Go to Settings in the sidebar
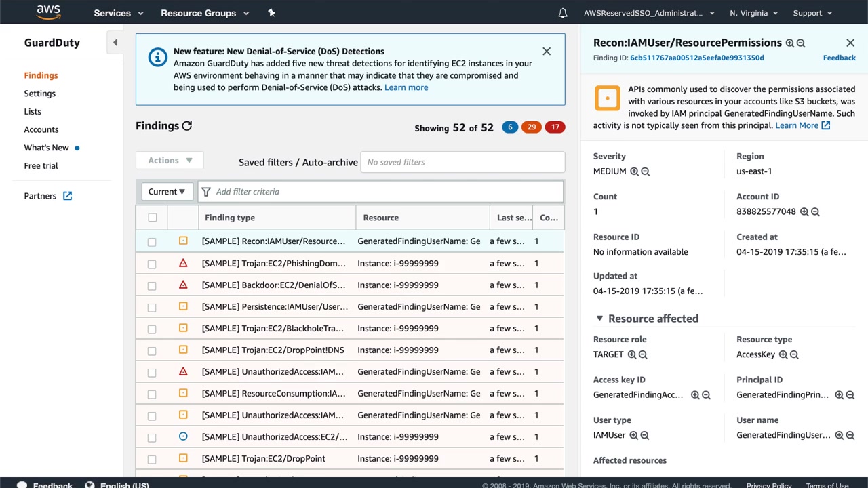The width and height of the screenshot is (868, 488). coord(40,94)
